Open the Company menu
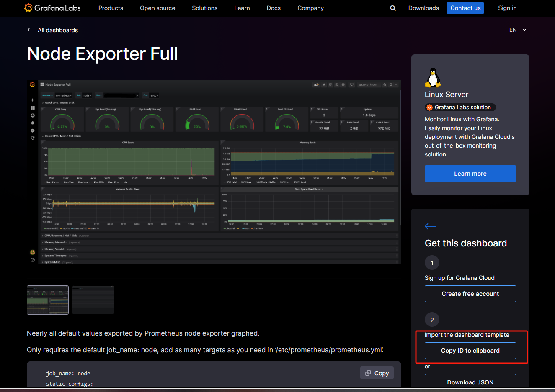The width and height of the screenshot is (555, 392). coord(310,8)
